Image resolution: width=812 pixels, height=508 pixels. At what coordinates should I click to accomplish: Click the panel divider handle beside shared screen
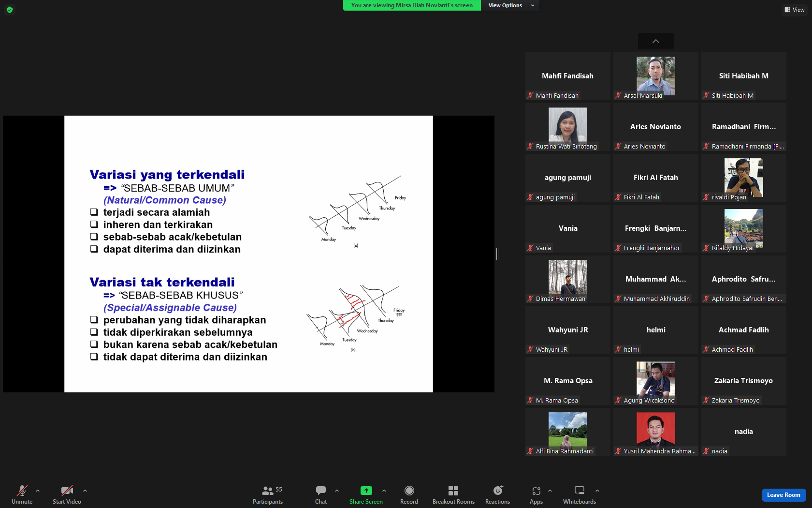point(497,254)
